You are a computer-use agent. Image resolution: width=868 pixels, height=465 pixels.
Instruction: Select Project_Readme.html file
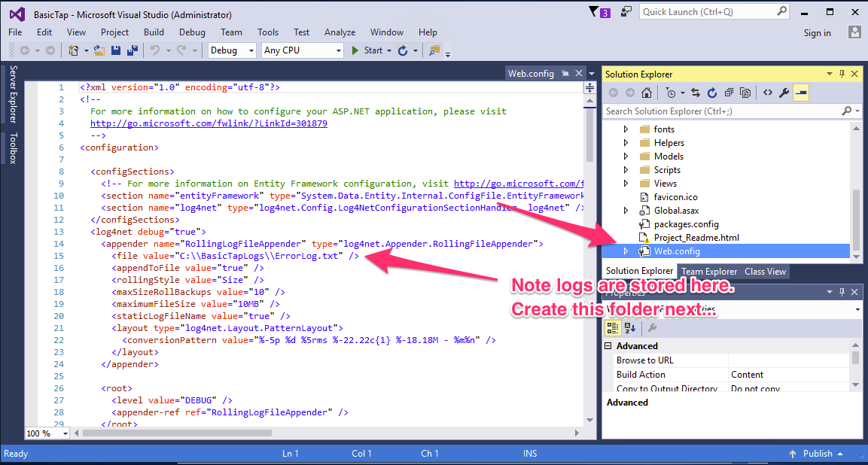[x=696, y=238]
